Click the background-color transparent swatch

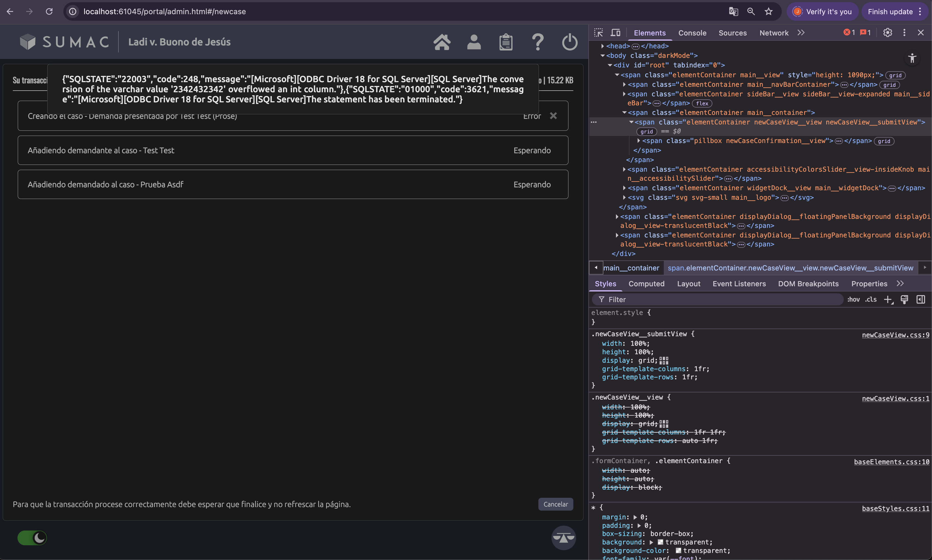coord(678,550)
